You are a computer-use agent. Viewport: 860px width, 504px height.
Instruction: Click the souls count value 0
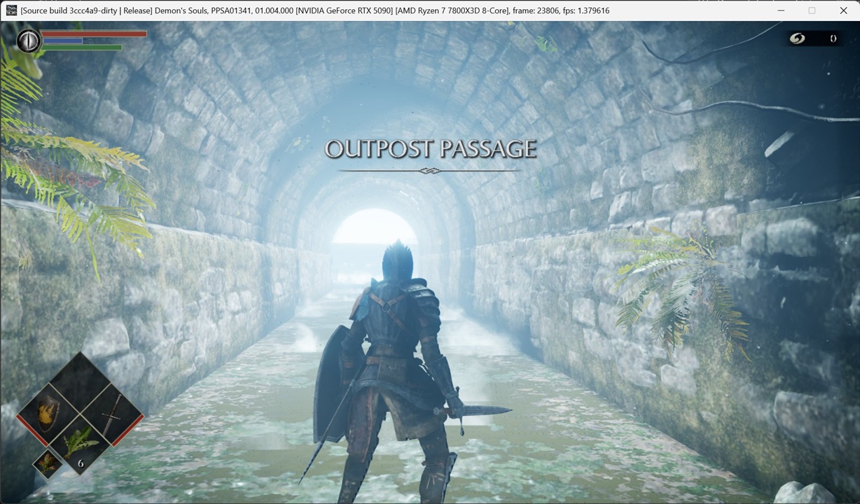(833, 38)
